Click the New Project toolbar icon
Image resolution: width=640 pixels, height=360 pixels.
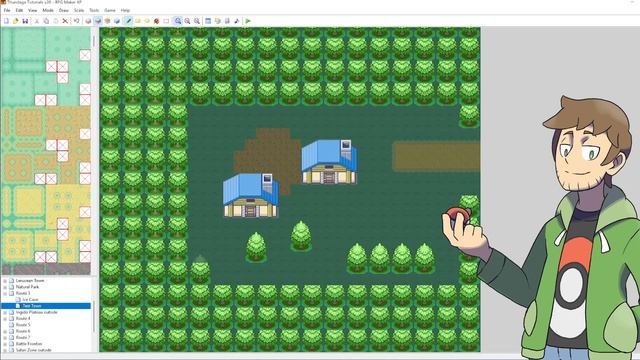6,21
